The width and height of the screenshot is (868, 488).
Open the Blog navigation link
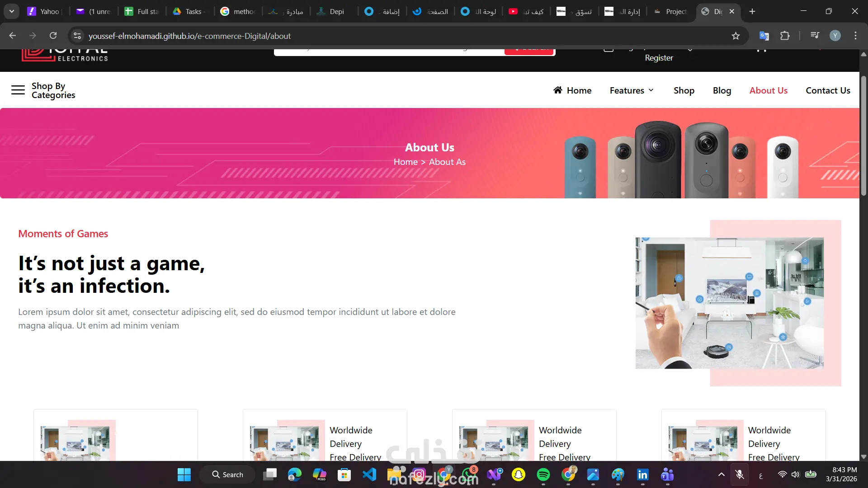722,90
